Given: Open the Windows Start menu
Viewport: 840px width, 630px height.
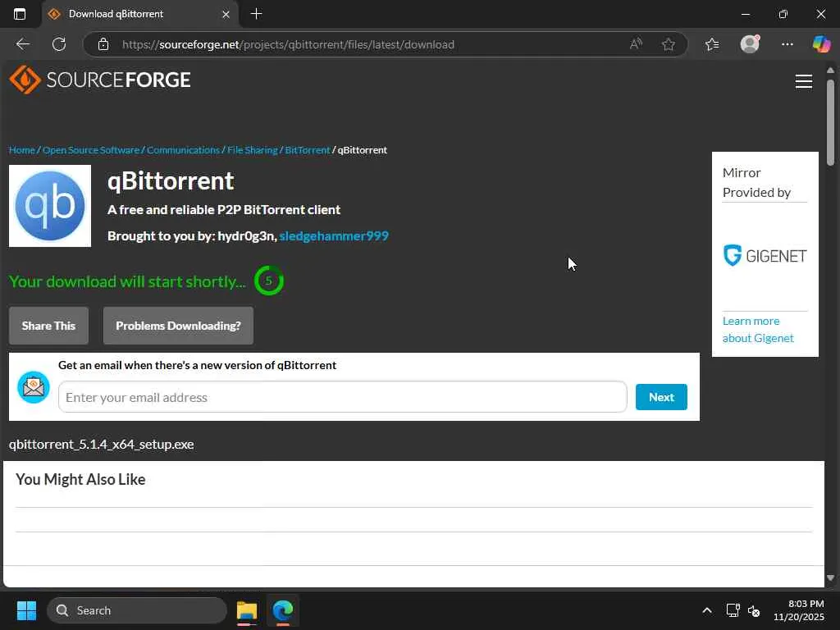Looking at the screenshot, I should coord(26,610).
